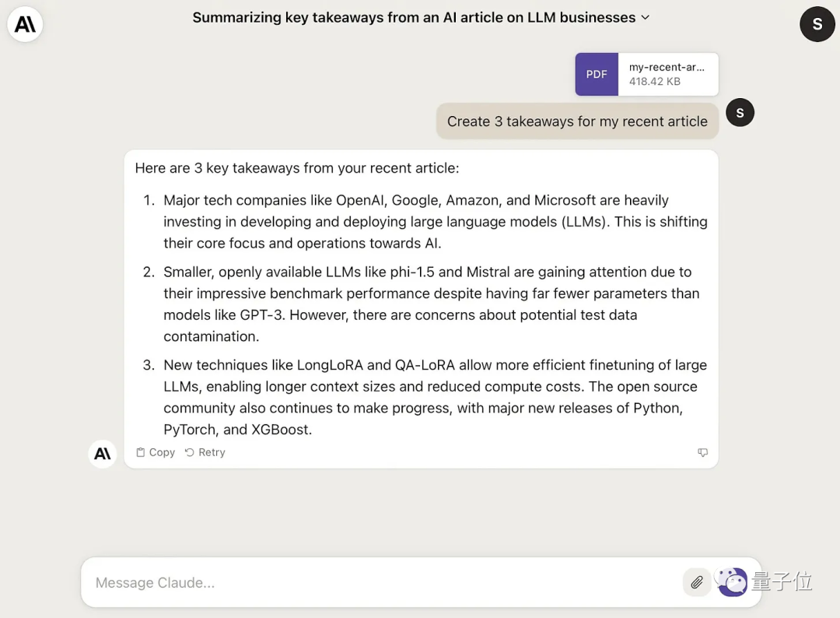
Task: Click the clipboard Copy icon
Action: (140, 452)
